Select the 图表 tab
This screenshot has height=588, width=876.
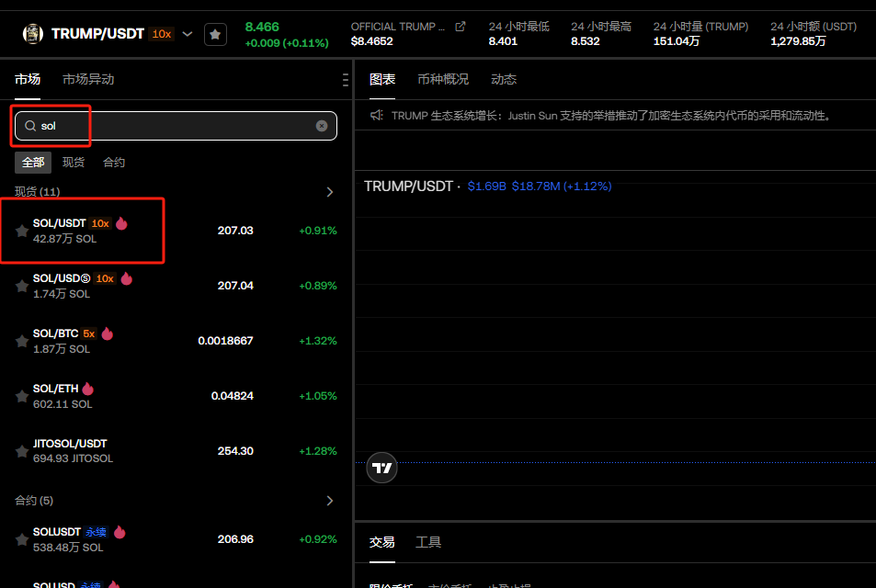coord(382,79)
